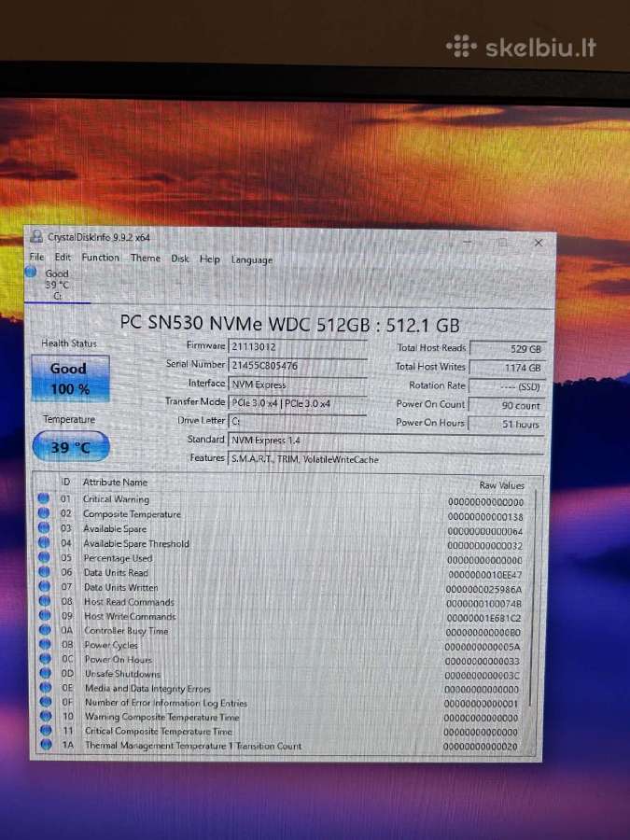This screenshot has width=630, height=840.
Task: Open the File menu
Action: tap(37, 257)
